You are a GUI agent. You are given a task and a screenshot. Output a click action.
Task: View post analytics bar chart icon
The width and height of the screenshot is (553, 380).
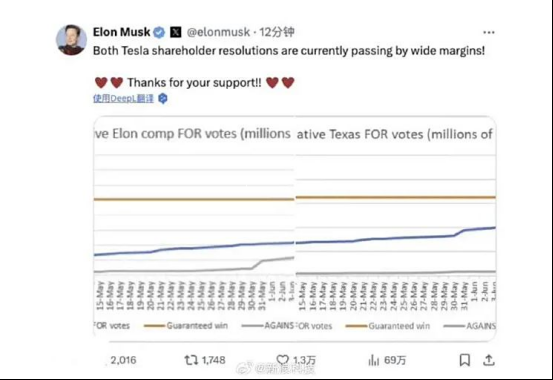373,360
